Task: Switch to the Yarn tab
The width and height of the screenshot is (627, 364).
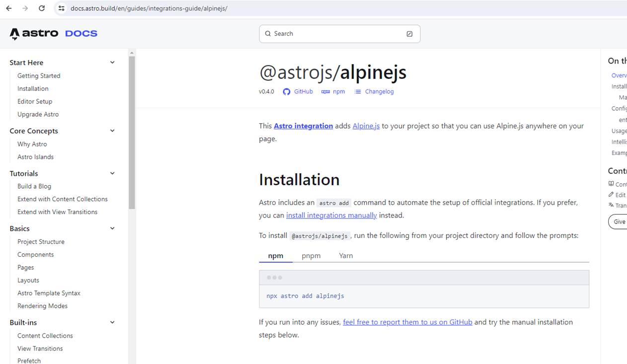Action: pyautogui.click(x=346, y=256)
